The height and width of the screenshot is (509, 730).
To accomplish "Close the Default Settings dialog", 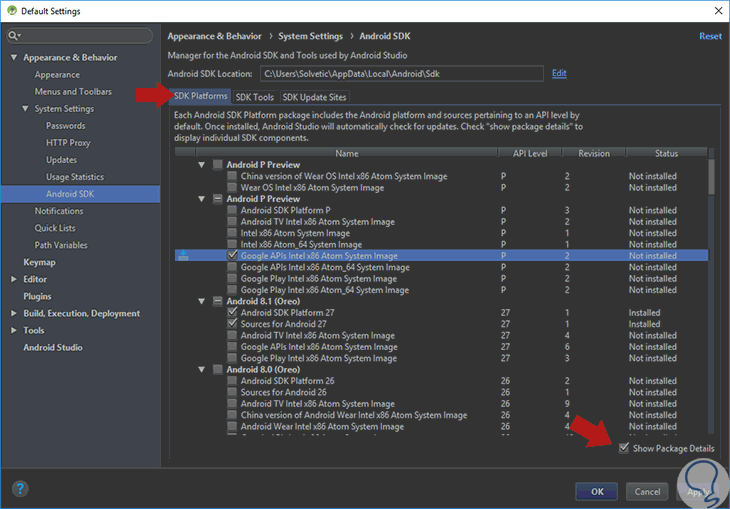I will coord(718,11).
